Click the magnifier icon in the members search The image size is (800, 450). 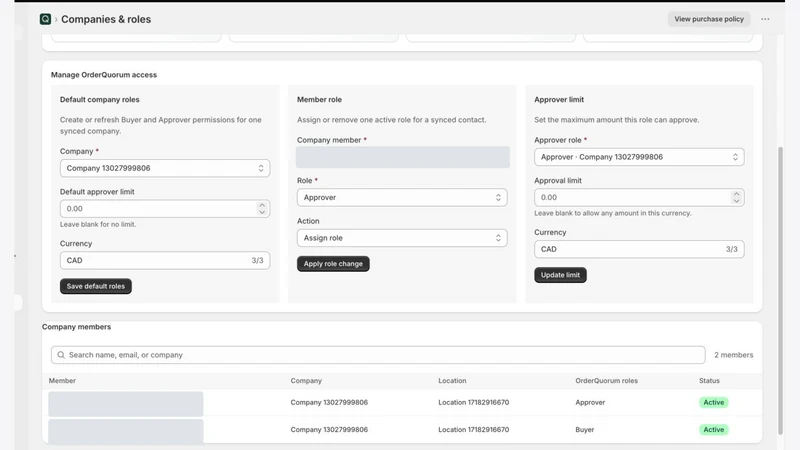(x=61, y=355)
